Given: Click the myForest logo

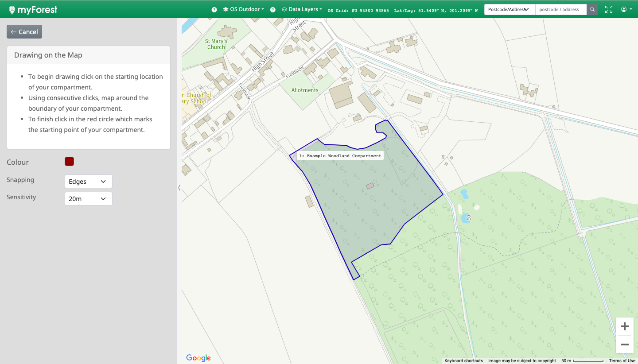Looking at the screenshot, I should (x=33, y=9).
